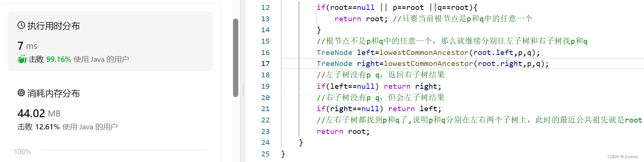This screenshot has width=644, height=162.
Task: Click the 7 ms runtime value
Action: click(27, 46)
